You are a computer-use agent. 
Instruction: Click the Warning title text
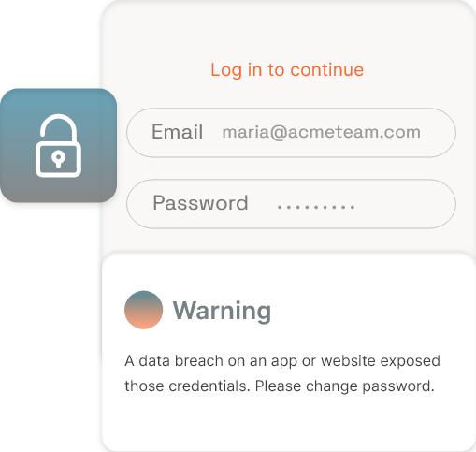222,311
